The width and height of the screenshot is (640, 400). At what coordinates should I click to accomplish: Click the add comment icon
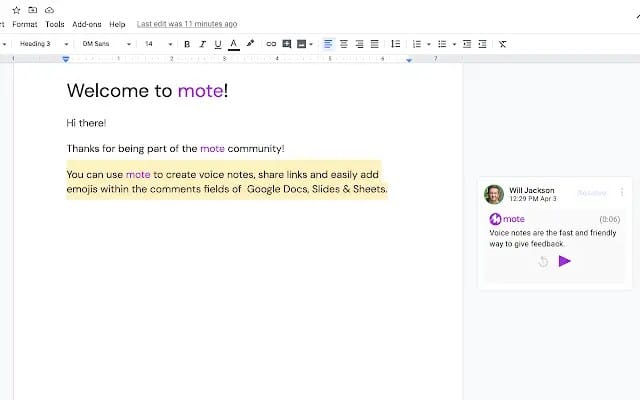(287, 44)
